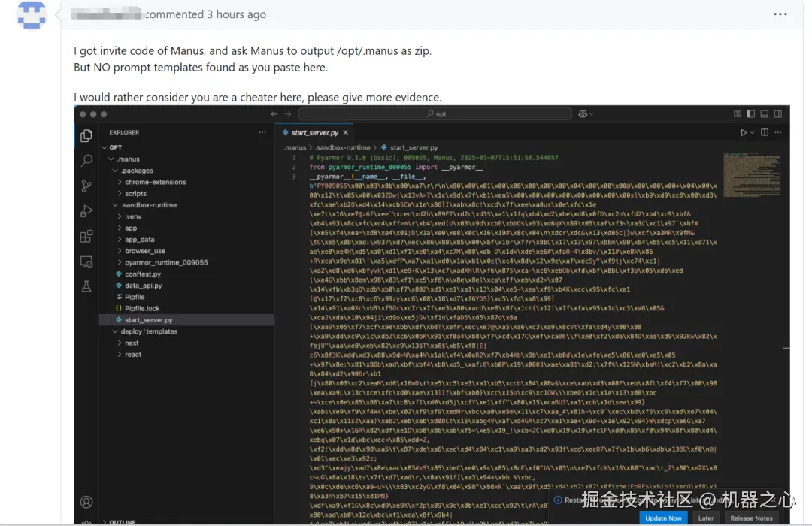Toggle the primary side bar

751,114
